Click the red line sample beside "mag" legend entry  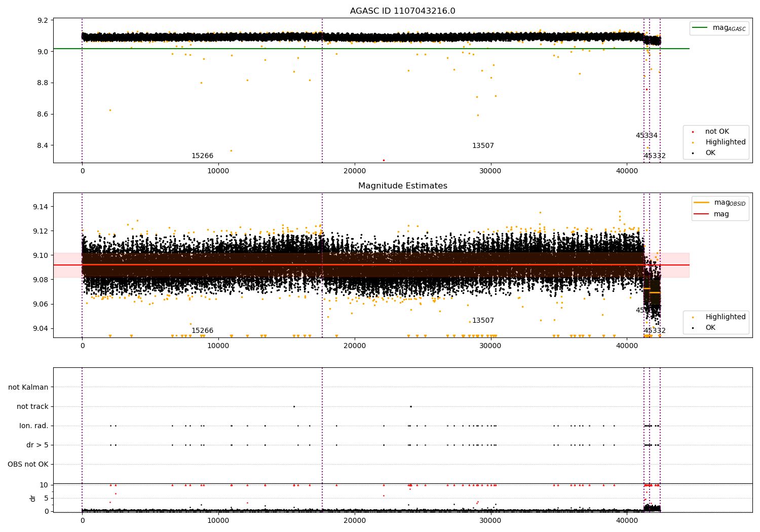tap(701, 214)
